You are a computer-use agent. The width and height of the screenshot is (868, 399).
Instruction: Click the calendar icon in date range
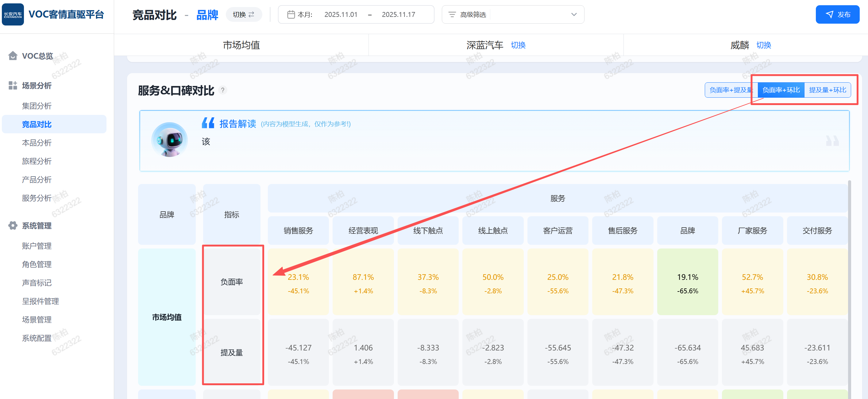pos(291,14)
